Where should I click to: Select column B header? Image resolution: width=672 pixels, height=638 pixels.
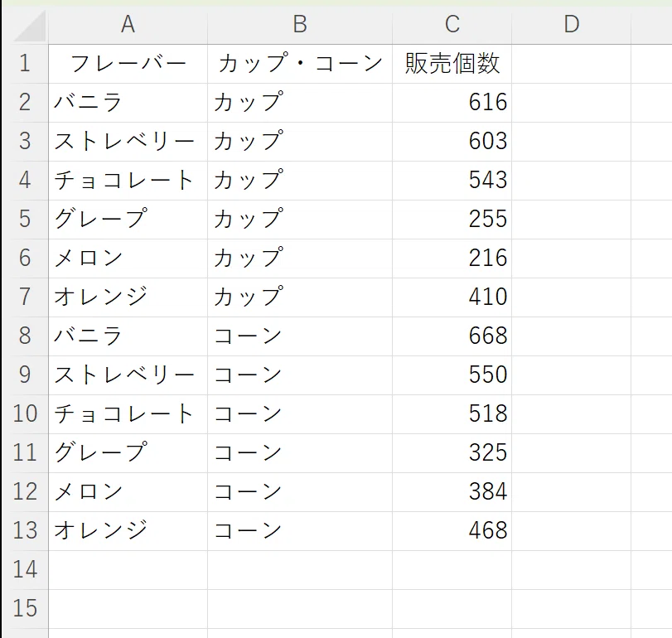coord(300,24)
